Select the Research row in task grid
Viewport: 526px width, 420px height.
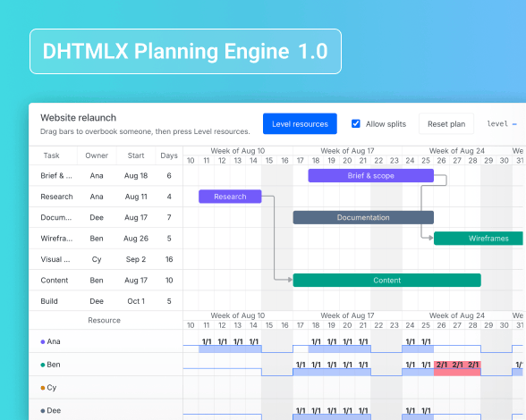(x=106, y=197)
